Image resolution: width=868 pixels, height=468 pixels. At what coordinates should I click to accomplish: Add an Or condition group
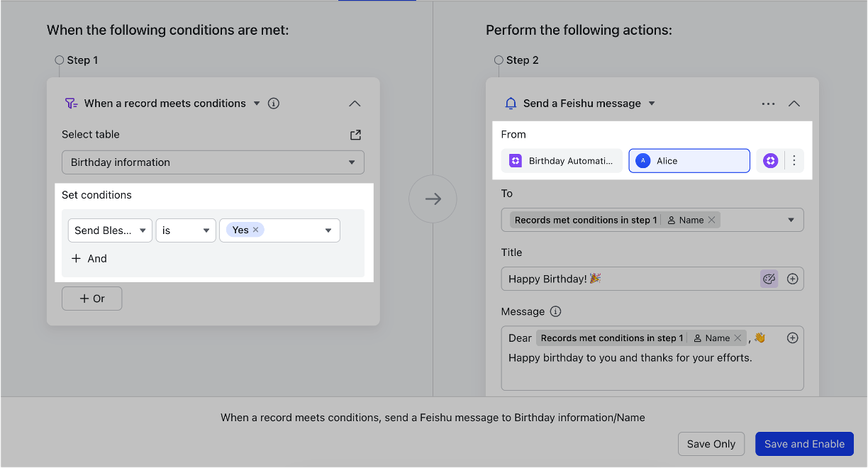[x=91, y=299]
